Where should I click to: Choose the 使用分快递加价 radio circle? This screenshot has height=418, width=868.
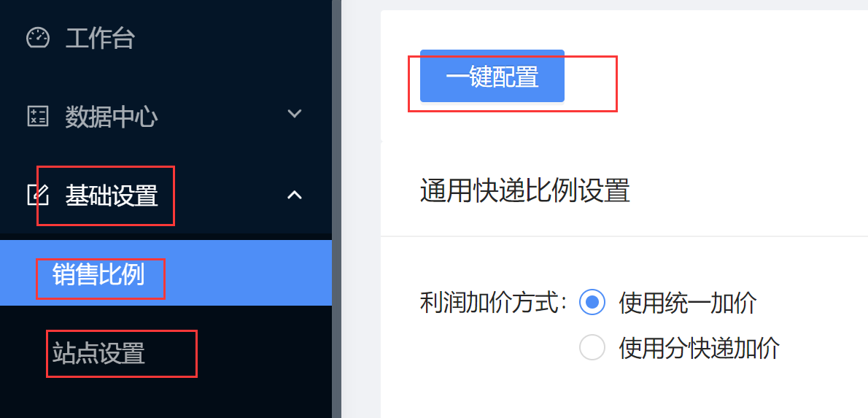592,348
